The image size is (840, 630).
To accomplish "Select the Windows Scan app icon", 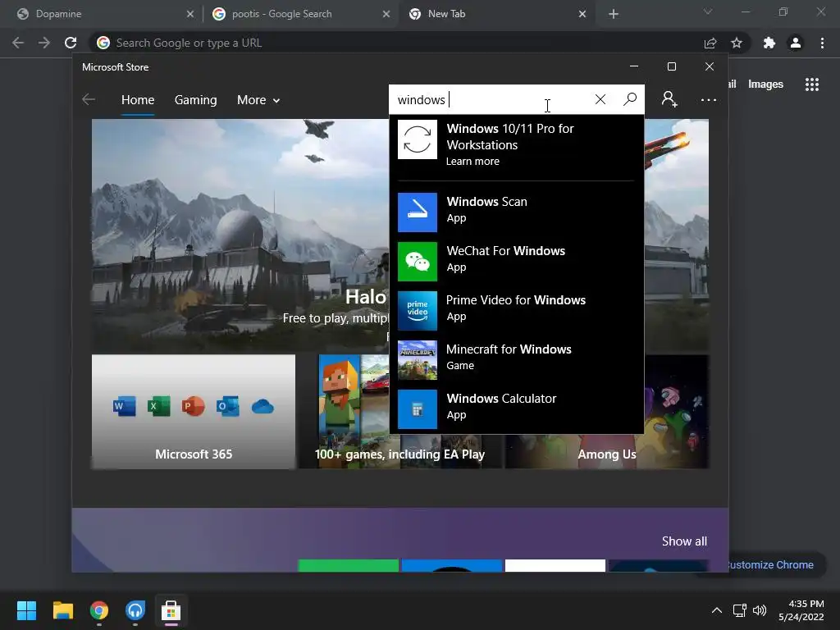I will [418, 212].
